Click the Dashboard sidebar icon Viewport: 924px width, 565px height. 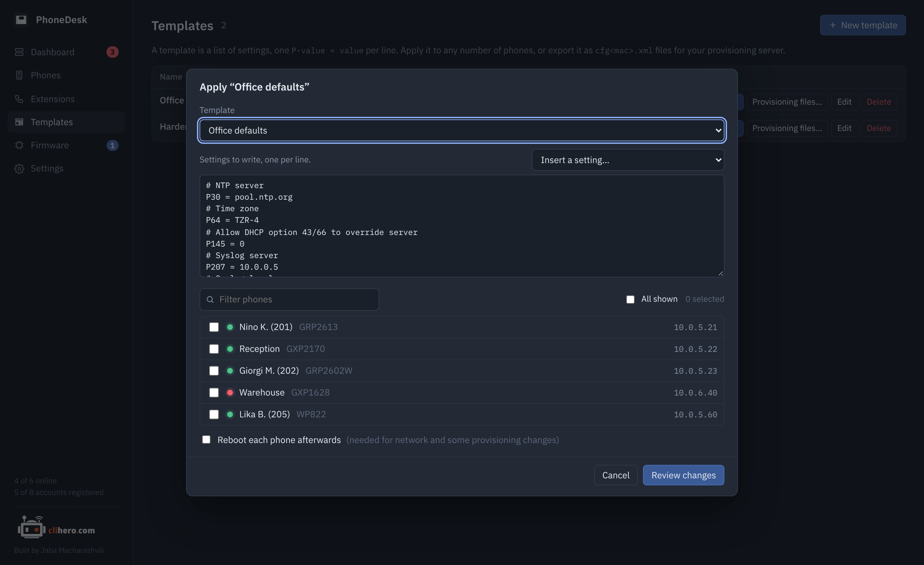(x=19, y=52)
